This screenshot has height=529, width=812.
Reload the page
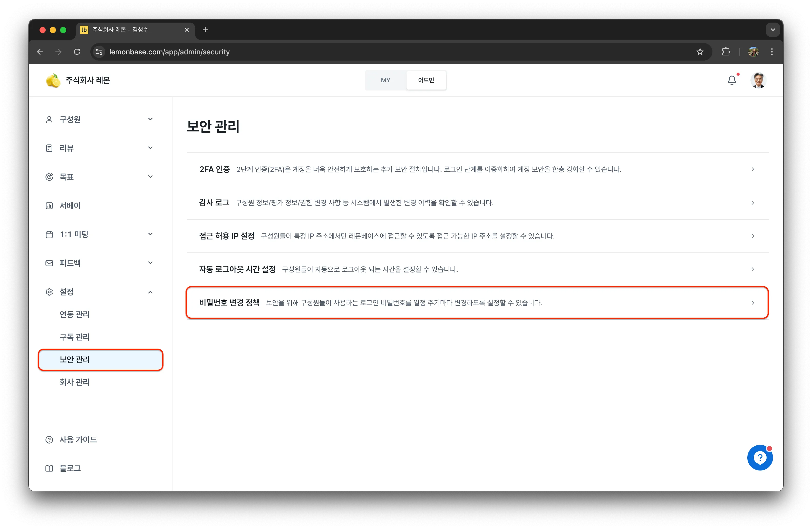pyautogui.click(x=77, y=52)
